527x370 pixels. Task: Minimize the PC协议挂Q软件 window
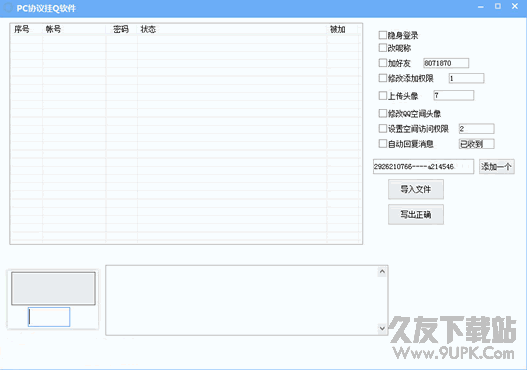pyautogui.click(x=481, y=7)
